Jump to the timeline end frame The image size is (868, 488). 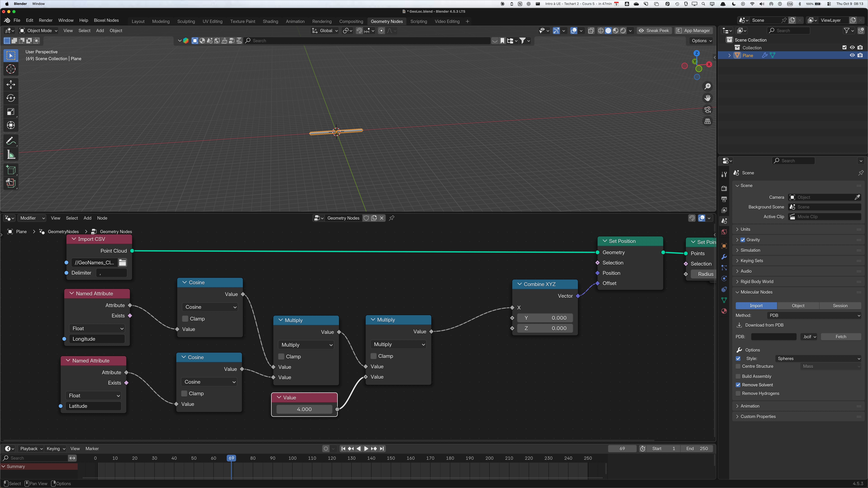(382, 449)
